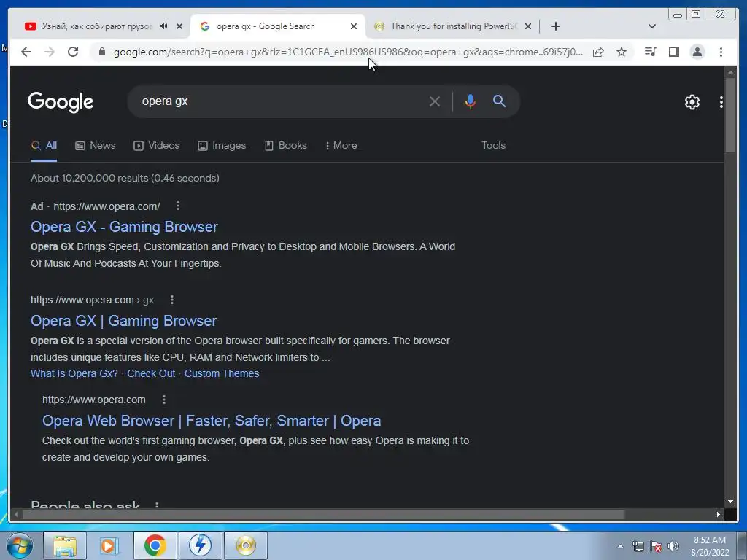Click the scroll right arrow
Viewport: 747px width, 560px height.
point(719,514)
